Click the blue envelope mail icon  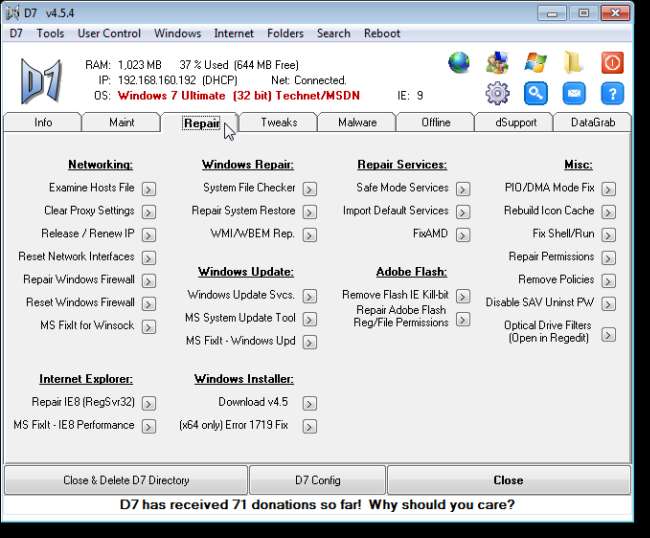573,94
